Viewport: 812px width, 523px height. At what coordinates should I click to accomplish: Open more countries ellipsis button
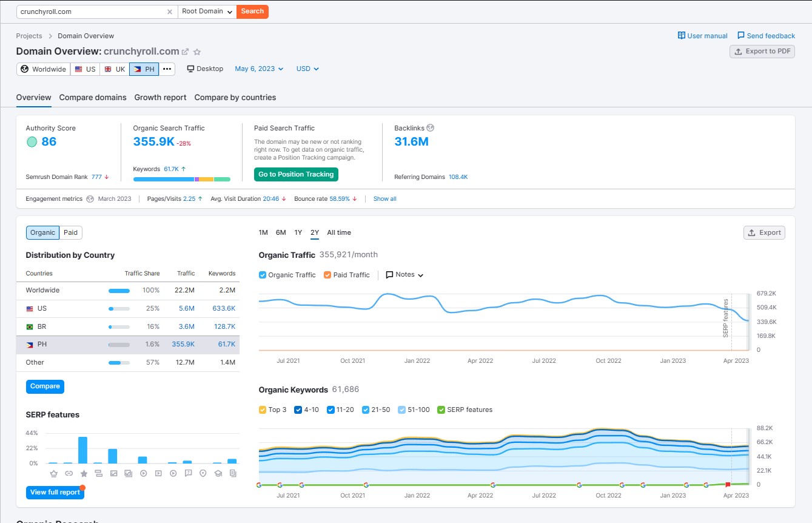pyautogui.click(x=167, y=69)
